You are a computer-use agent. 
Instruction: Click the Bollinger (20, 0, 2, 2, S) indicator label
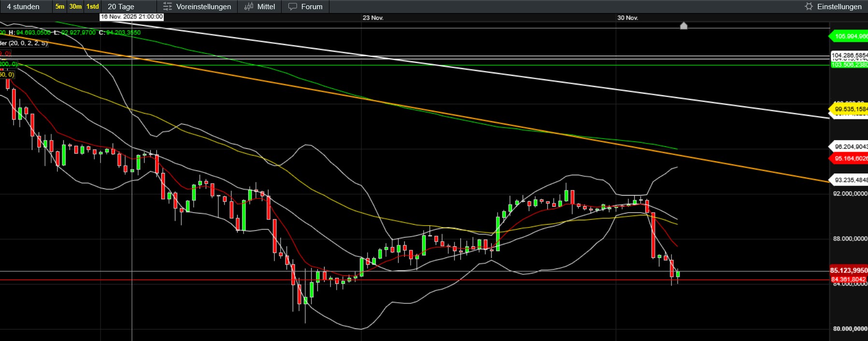point(24,43)
